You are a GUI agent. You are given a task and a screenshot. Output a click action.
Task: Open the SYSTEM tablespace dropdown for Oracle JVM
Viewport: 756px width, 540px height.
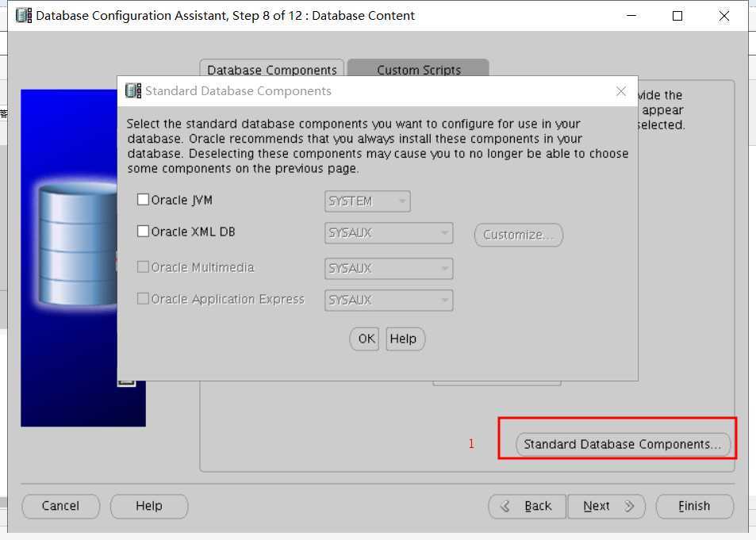point(367,201)
